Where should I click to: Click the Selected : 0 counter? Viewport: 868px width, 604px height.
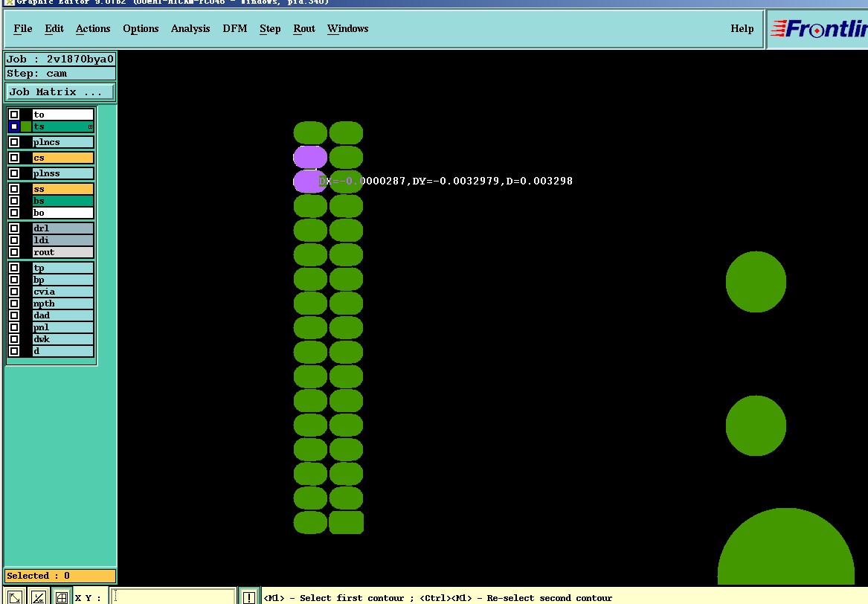click(60, 576)
